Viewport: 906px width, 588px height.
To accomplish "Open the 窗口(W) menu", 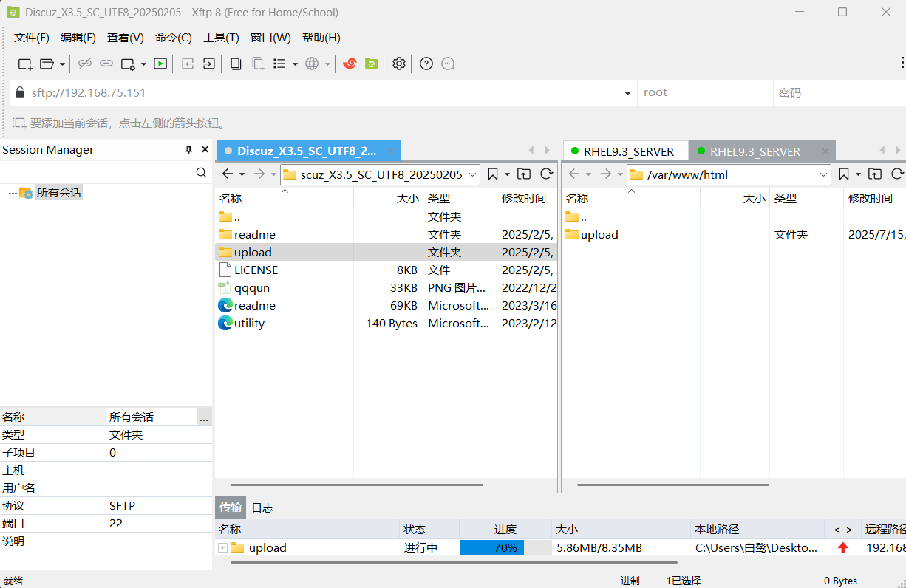I will coord(270,38).
